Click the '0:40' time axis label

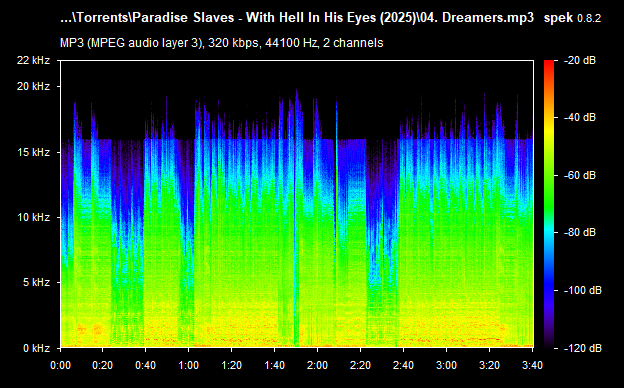tap(146, 365)
